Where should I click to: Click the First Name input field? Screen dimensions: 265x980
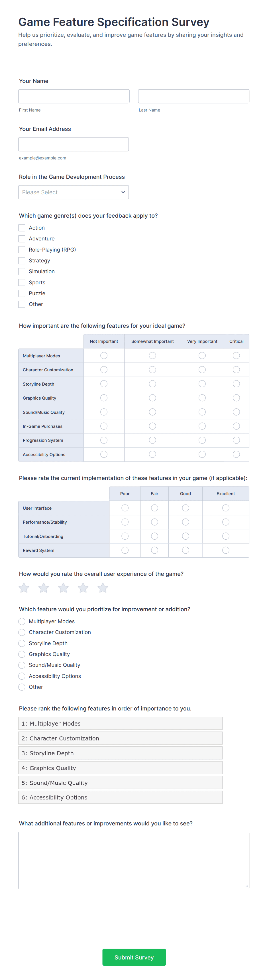[x=74, y=96]
